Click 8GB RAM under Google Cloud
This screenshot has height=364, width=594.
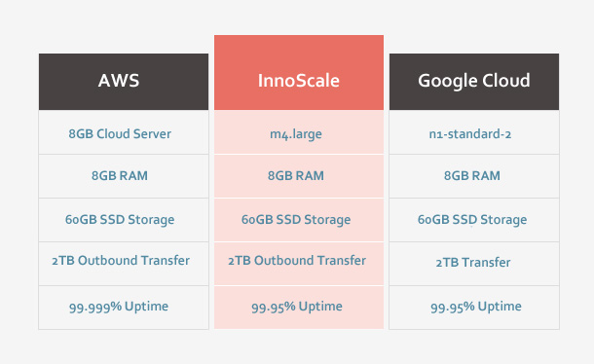[474, 176]
